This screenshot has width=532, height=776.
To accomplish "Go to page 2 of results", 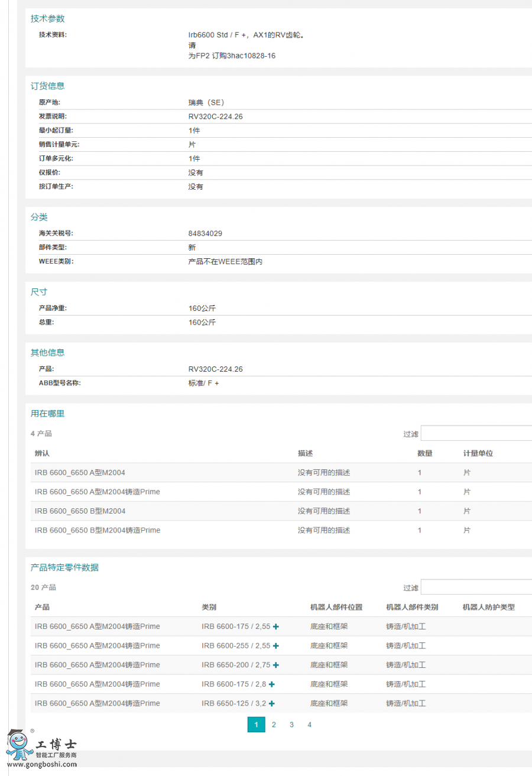I will pos(274,725).
